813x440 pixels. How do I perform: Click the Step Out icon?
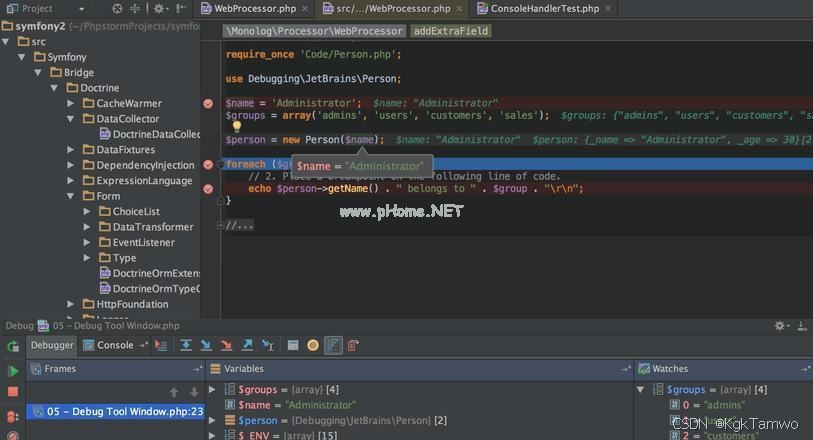click(247, 346)
